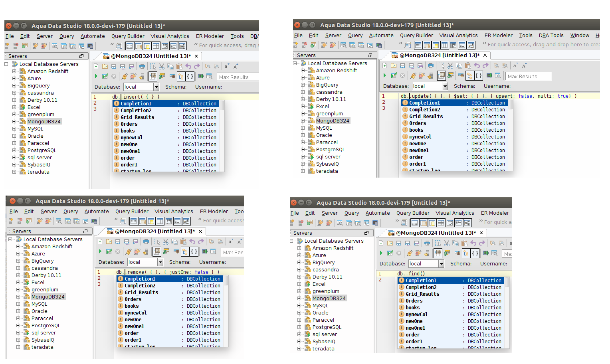
Task: Open the File menu in the db.insert window
Action: click(10, 36)
